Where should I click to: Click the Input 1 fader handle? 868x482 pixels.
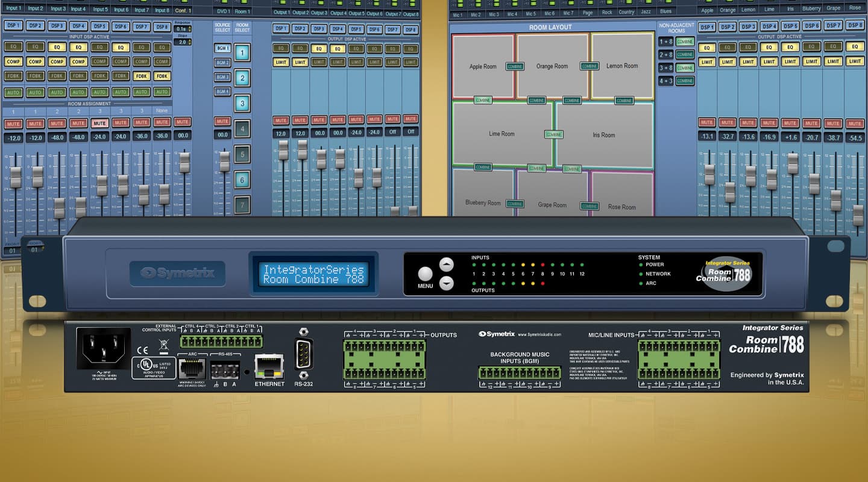click(16, 177)
